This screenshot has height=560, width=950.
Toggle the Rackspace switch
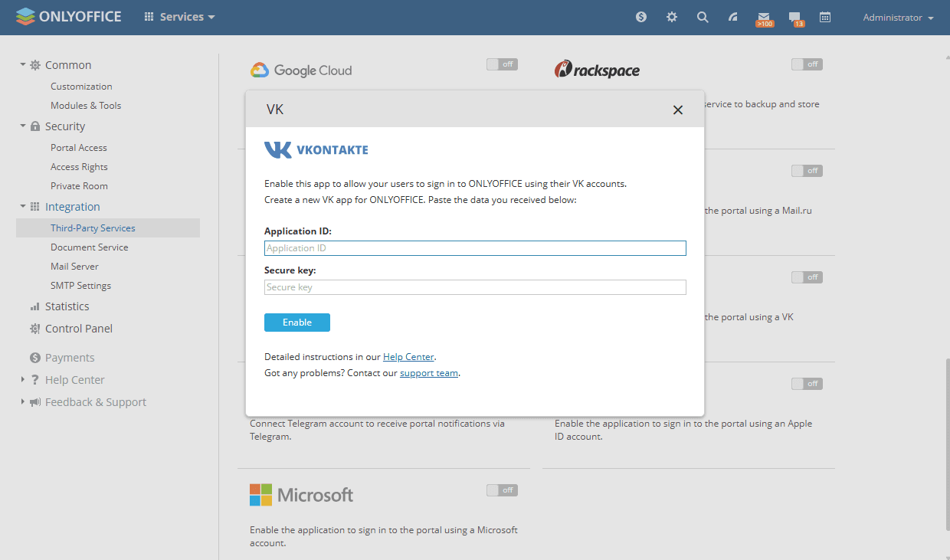(x=807, y=64)
